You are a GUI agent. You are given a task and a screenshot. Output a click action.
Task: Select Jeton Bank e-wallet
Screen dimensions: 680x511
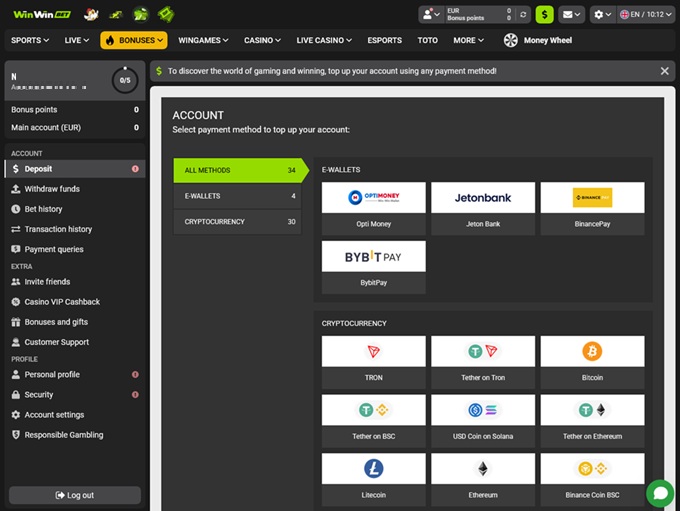[483, 205]
